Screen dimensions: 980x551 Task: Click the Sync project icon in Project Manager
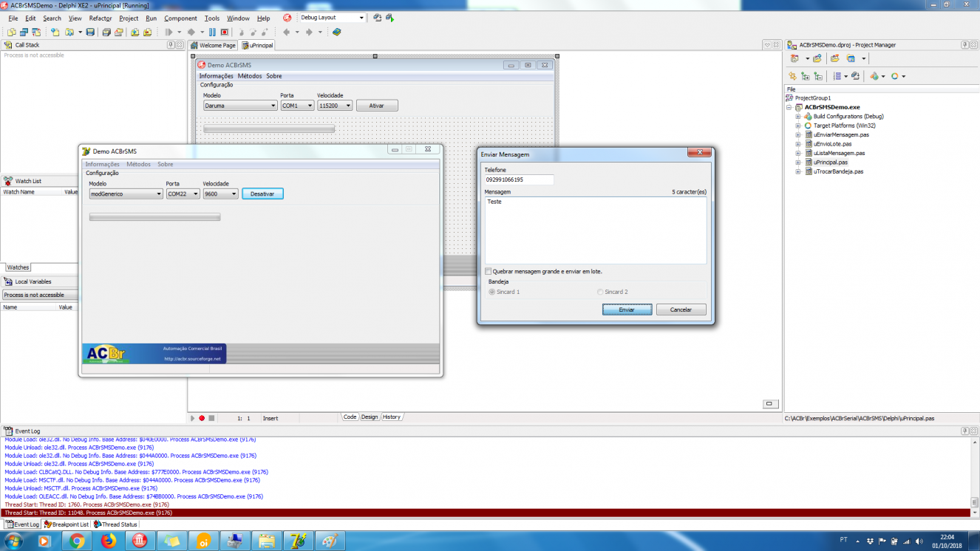click(793, 76)
